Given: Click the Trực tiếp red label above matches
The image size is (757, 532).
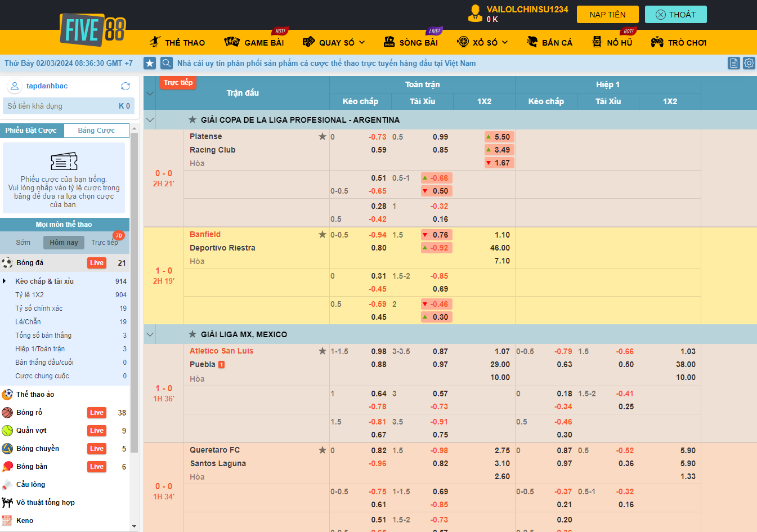Looking at the screenshot, I should 178,83.
